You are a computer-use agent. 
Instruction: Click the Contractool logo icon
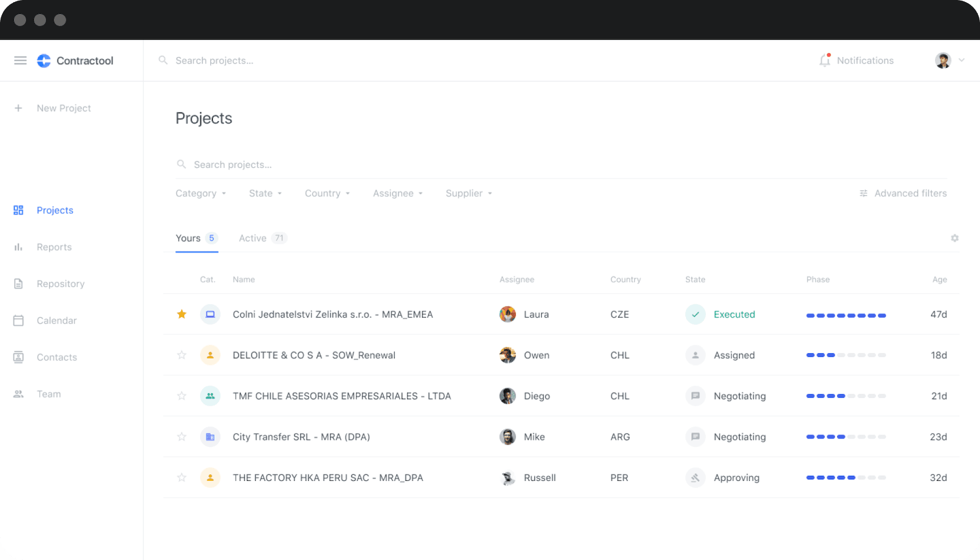44,60
